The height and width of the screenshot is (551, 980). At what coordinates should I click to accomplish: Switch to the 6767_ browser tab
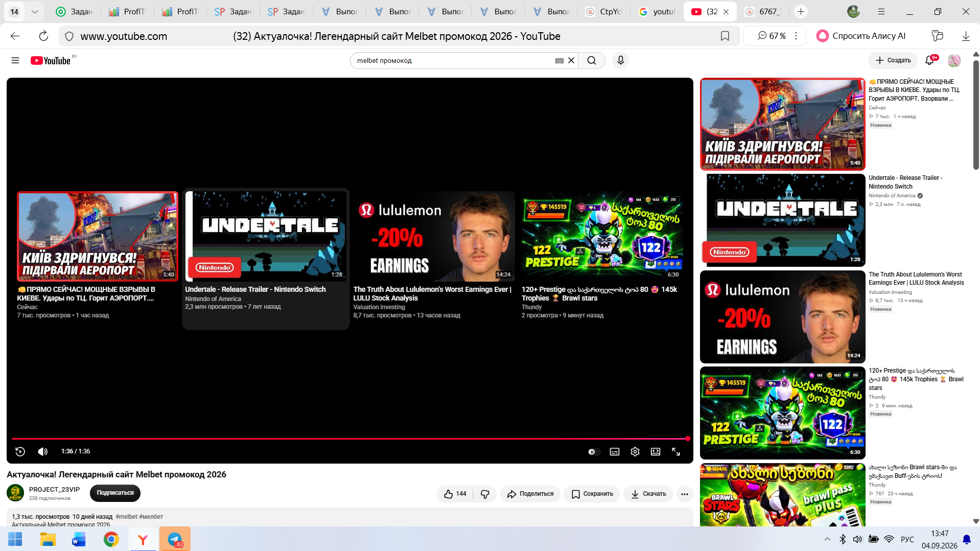[x=763, y=11]
